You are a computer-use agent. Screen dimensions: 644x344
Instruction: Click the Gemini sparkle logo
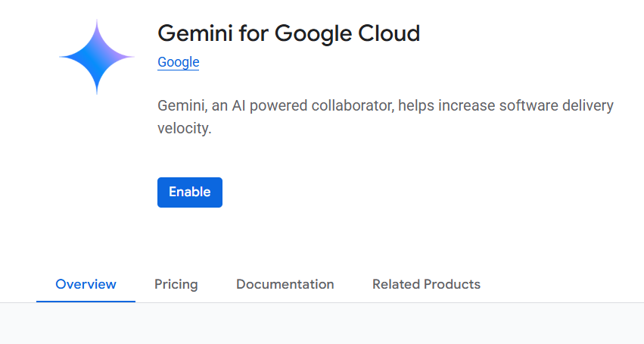coord(97,58)
